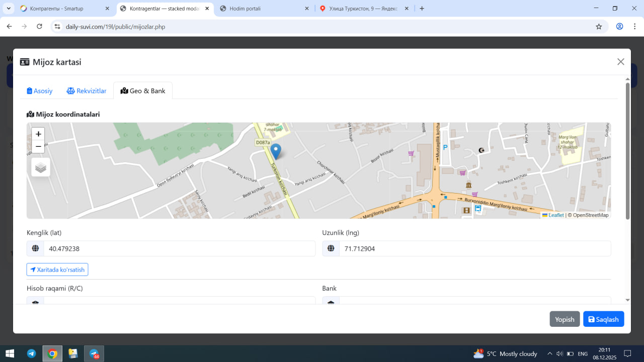Reload the current browser page

[40, 27]
